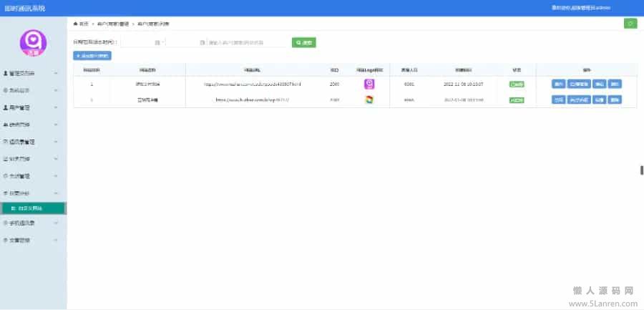Click the rightmost blue action button in the first row

[x=615, y=84]
